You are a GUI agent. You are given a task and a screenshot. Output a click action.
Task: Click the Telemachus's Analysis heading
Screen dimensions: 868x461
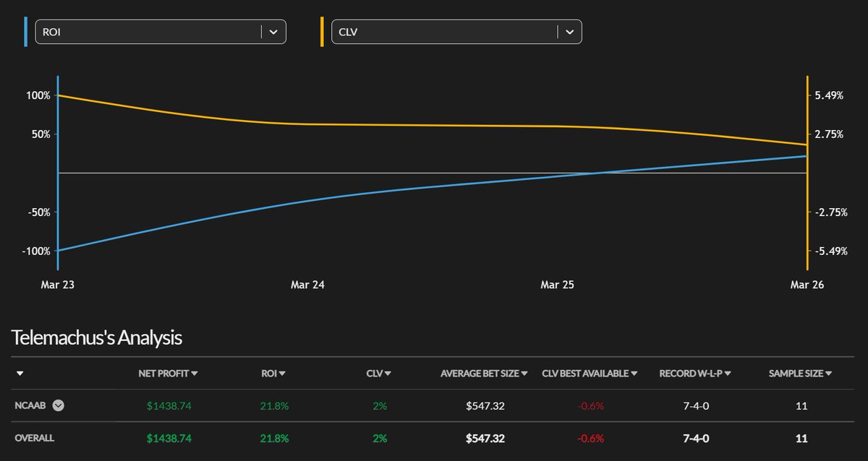click(96, 337)
